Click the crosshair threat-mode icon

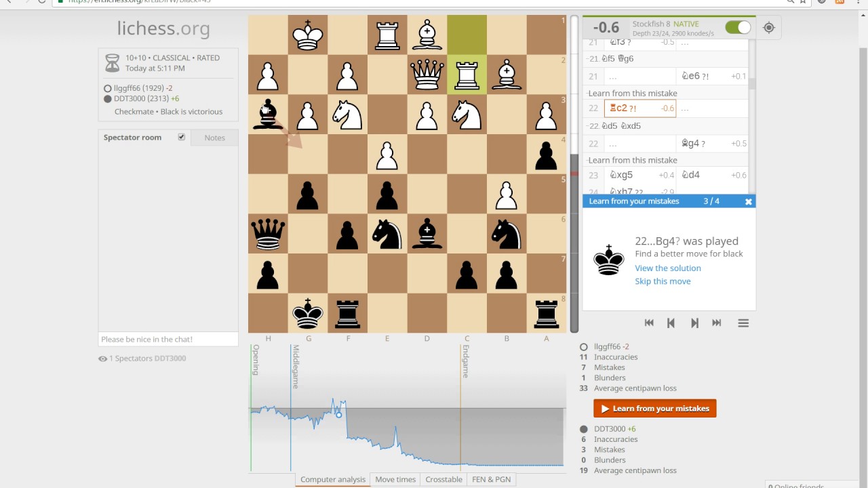click(768, 27)
